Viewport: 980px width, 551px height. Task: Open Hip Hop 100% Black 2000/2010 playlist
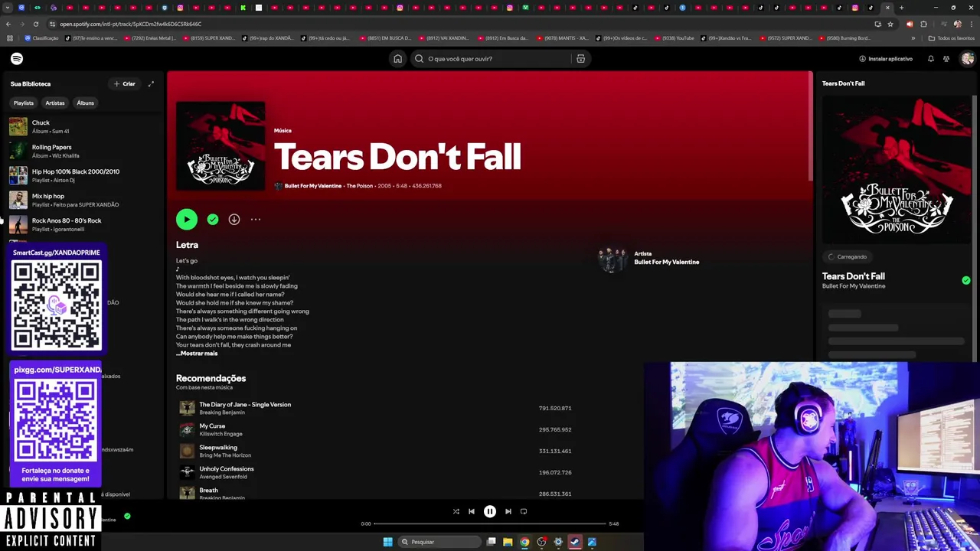click(82, 175)
